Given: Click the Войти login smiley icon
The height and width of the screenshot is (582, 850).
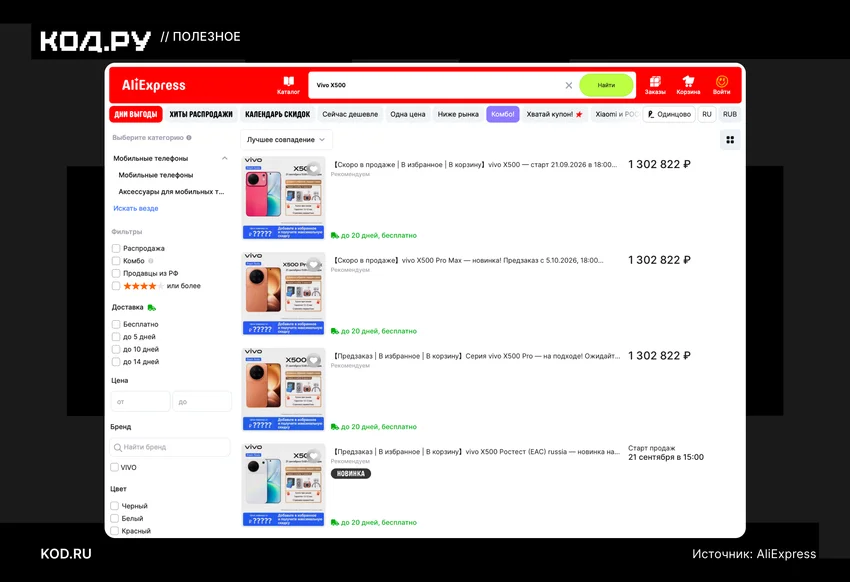Looking at the screenshot, I should pos(722,85).
